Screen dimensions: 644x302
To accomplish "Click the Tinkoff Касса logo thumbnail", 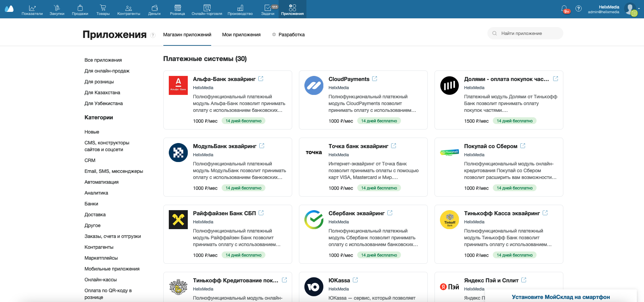I will pos(449,220).
